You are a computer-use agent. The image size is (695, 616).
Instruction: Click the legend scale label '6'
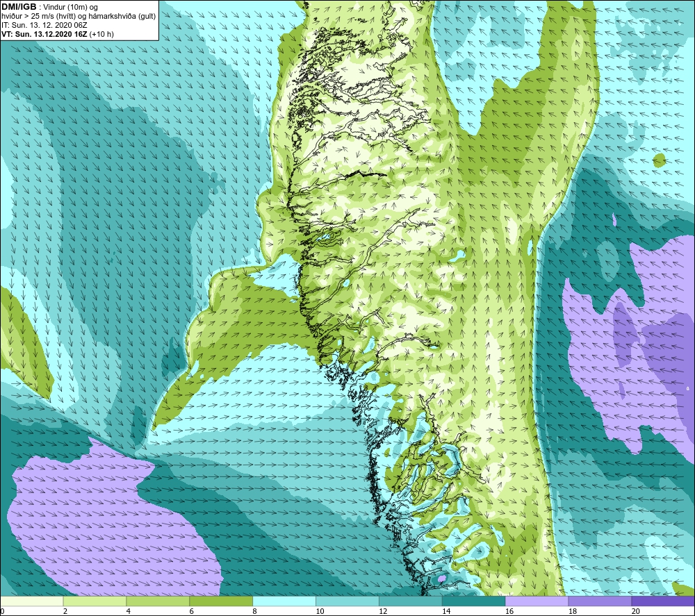tap(192, 611)
